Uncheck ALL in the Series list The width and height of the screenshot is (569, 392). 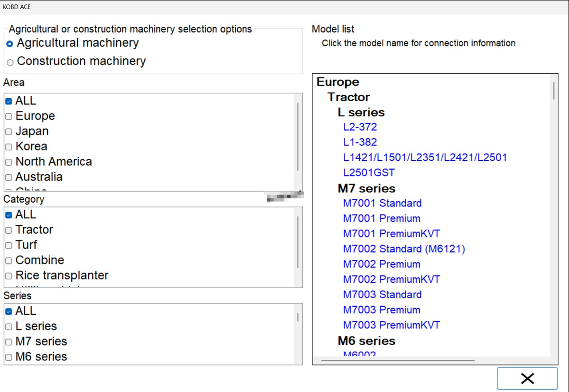9,312
